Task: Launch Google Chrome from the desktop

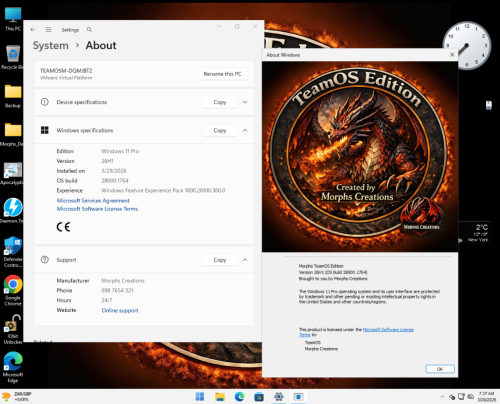Action: click(13, 290)
